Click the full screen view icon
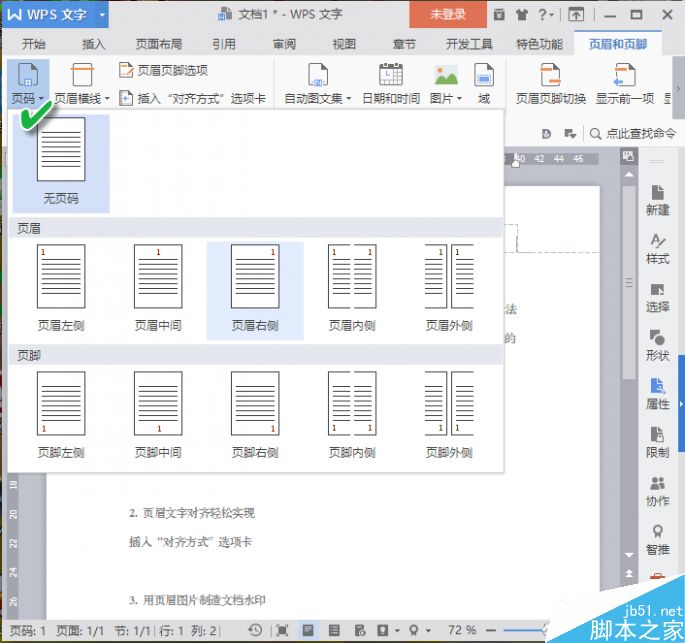This screenshot has height=643, width=685. (x=282, y=630)
